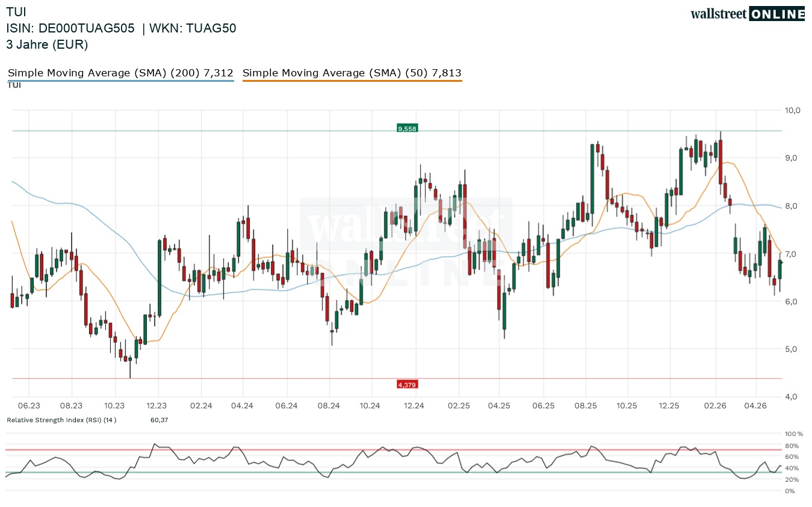Click the 06.24 date axis label
812x507 pixels.
[x=287, y=406]
